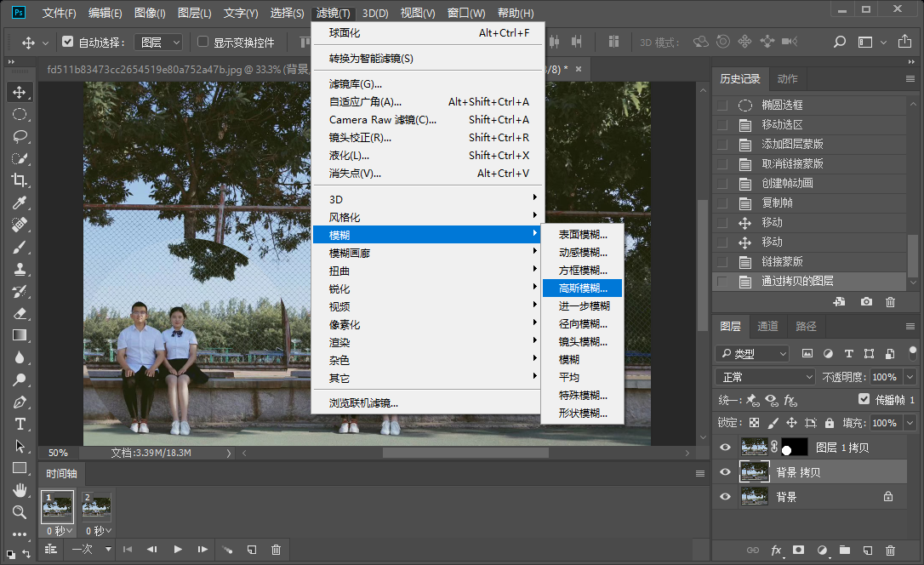Open frame 1 delay 0秒 dropdown
The height and width of the screenshot is (565, 924).
[x=59, y=531]
